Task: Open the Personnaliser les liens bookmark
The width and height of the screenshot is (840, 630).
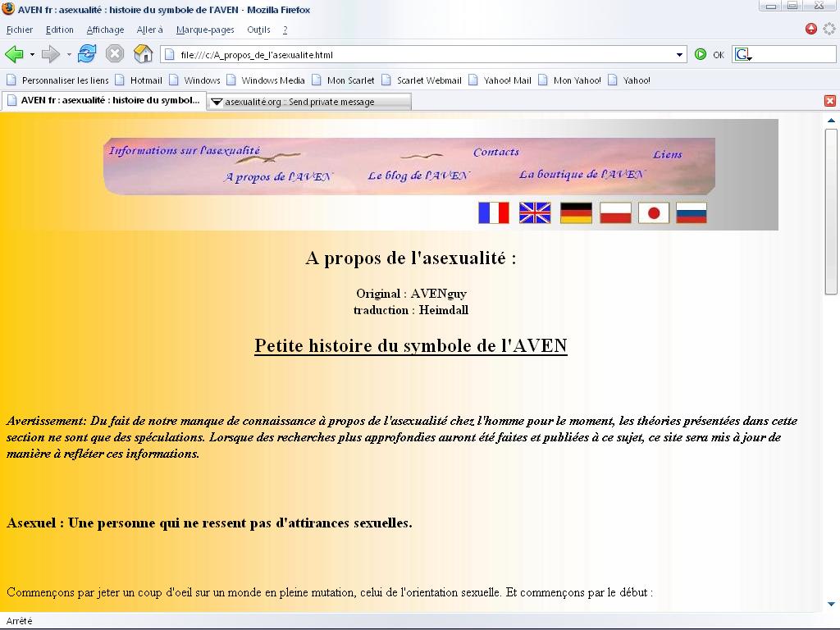Action: [57, 80]
